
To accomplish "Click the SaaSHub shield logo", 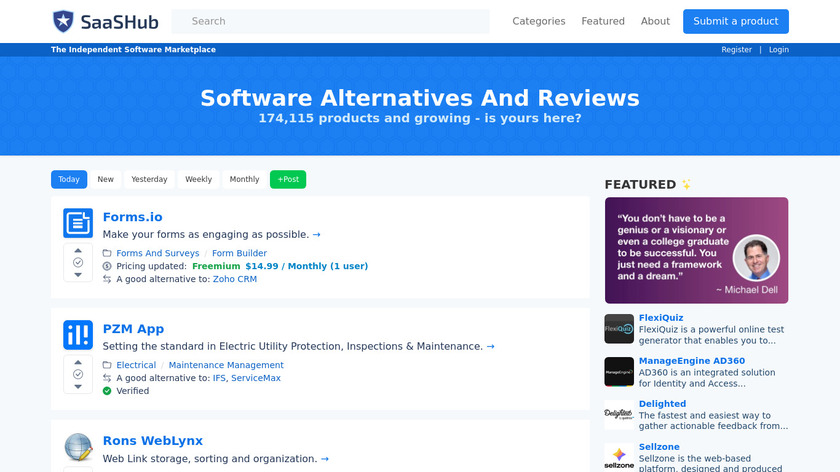I will pyautogui.click(x=63, y=21).
